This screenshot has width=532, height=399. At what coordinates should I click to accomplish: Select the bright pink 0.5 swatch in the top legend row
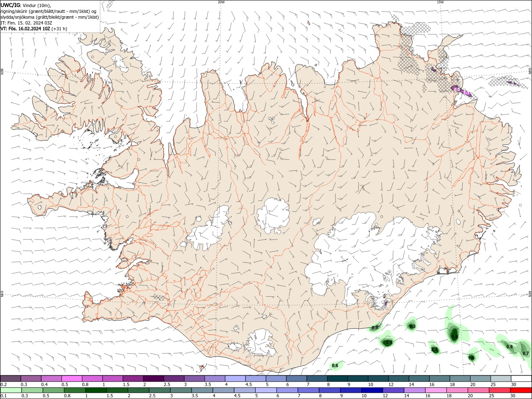pyautogui.click(x=72, y=379)
